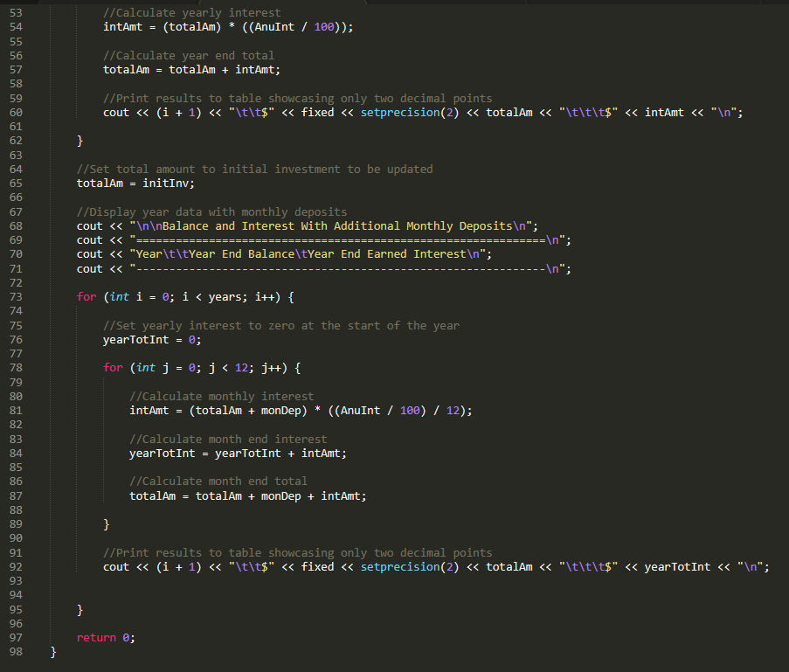Click the closing brace on line 89
Image resolution: width=789 pixels, height=672 pixels.
pyautogui.click(x=107, y=523)
